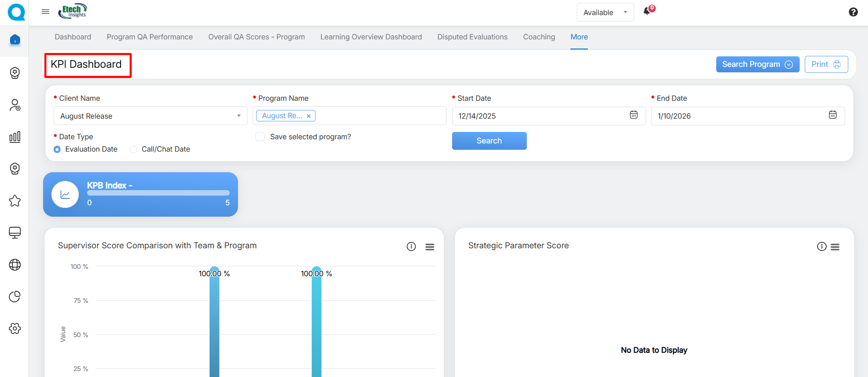Image resolution: width=868 pixels, height=377 pixels.
Task: Expand the Search Program panel
Action: (757, 65)
